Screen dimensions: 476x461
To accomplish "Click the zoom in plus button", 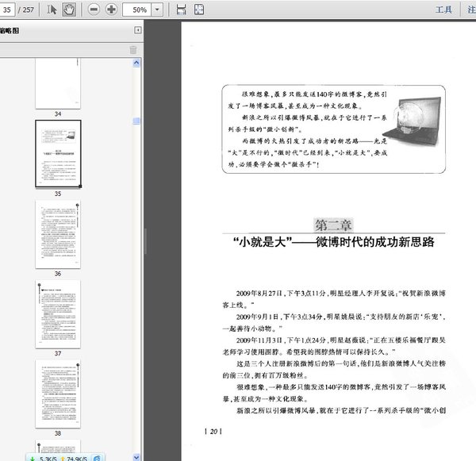I will [111, 10].
